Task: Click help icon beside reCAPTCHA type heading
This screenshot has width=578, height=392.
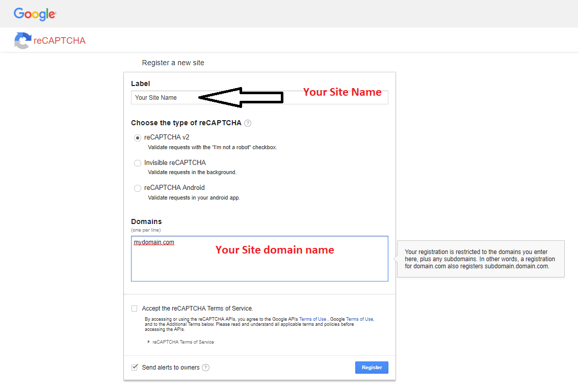Action: tap(248, 123)
